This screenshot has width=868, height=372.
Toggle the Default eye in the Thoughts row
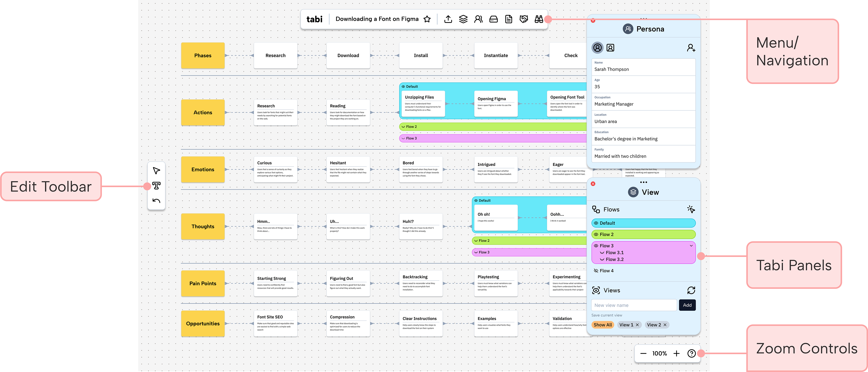coord(476,200)
